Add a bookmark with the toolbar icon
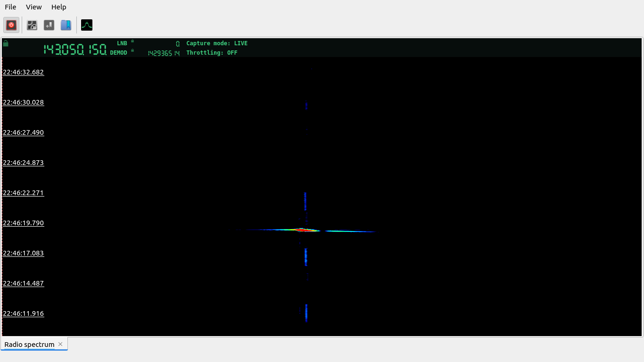 pyautogui.click(x=49, y=25)
